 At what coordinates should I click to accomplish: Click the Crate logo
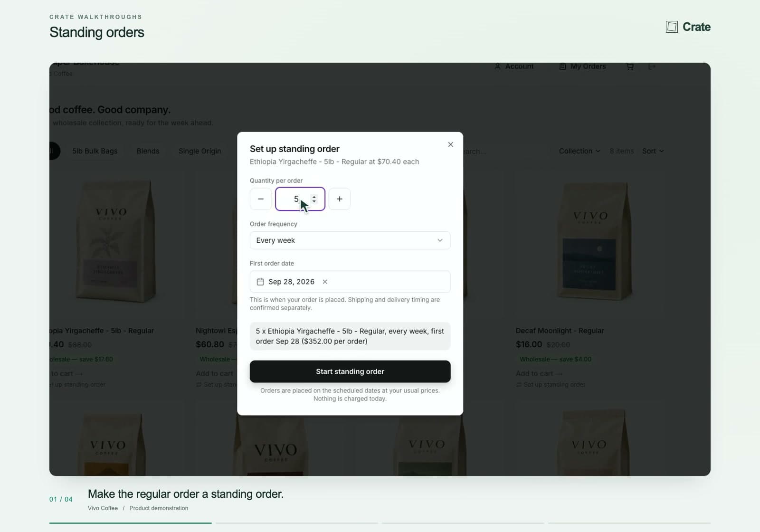point(688,27)
